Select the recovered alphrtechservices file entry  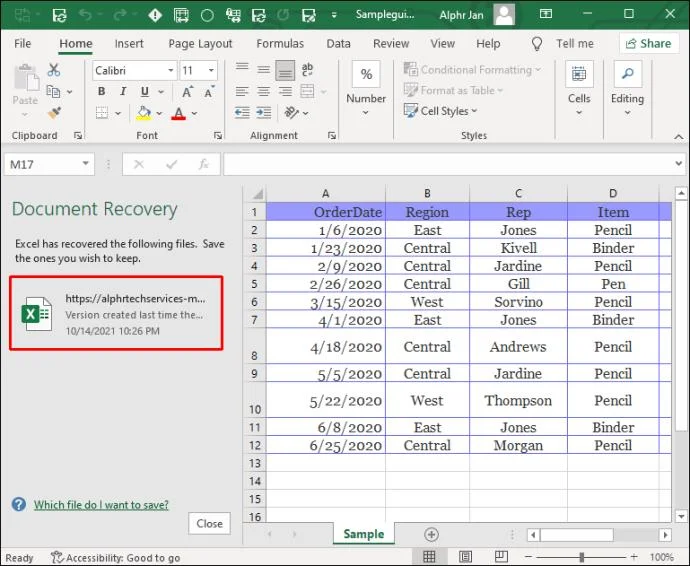click(116, 313)
